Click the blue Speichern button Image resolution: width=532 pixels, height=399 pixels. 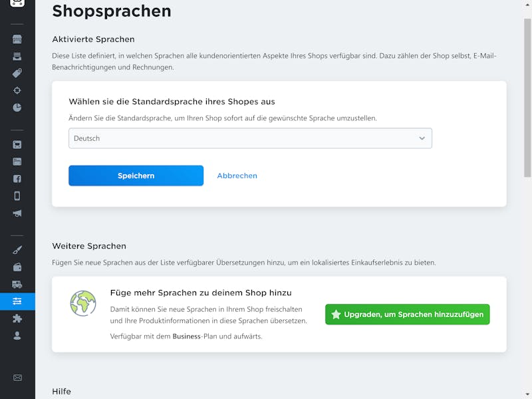[x=136, y=176]
